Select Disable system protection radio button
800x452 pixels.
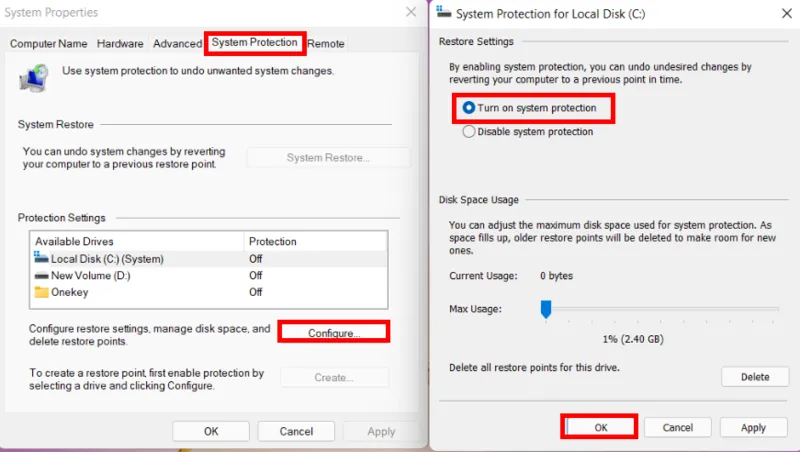pos(469,131)
